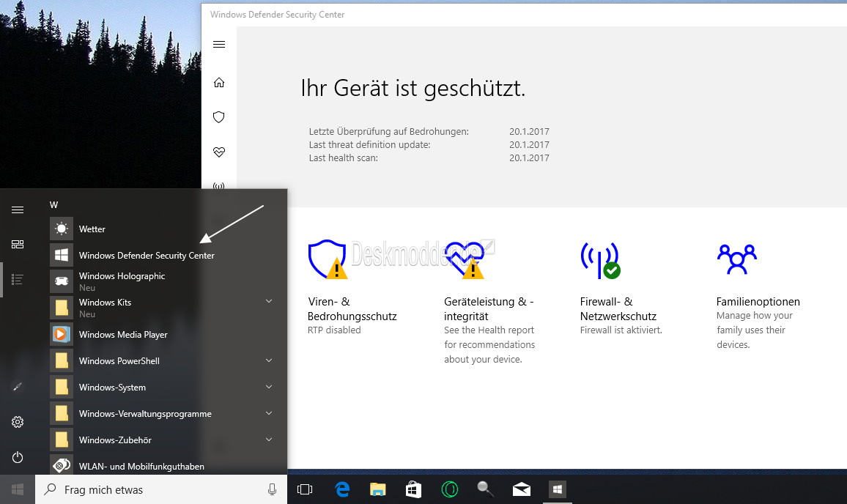Open the Store from the taskbar
847x504 pixels.
(413, 489)
